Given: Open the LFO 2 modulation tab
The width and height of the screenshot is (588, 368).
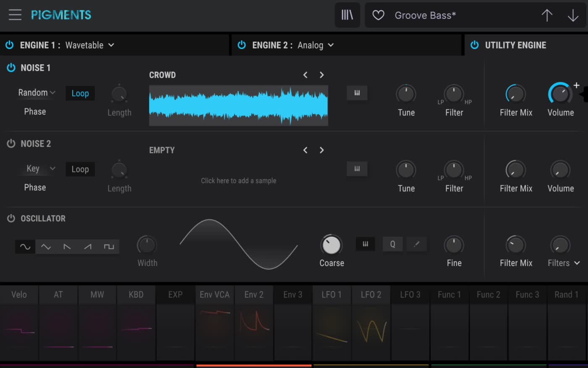Looking at the screenshot, I should click(x=371, y=294).
